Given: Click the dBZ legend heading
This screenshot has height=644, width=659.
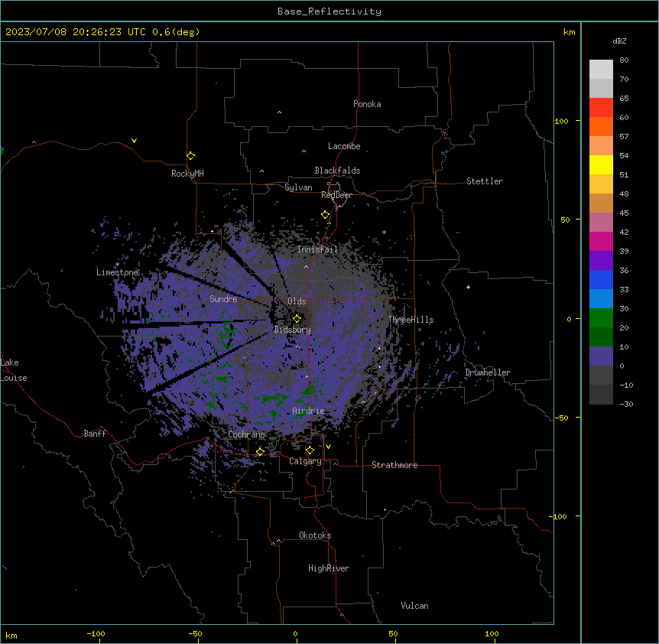Looking at the screenshot, I should click(x=619, y=41).
